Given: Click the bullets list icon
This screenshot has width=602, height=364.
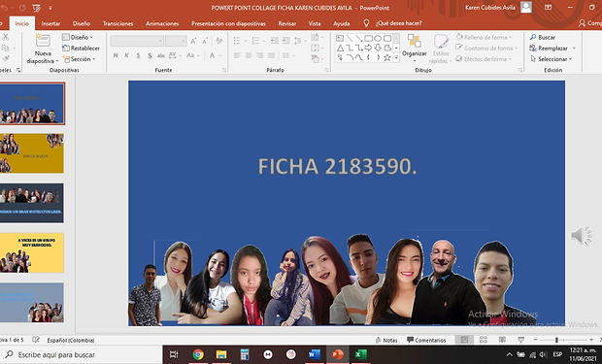Looking at the screenshot, I should point(237,41).
